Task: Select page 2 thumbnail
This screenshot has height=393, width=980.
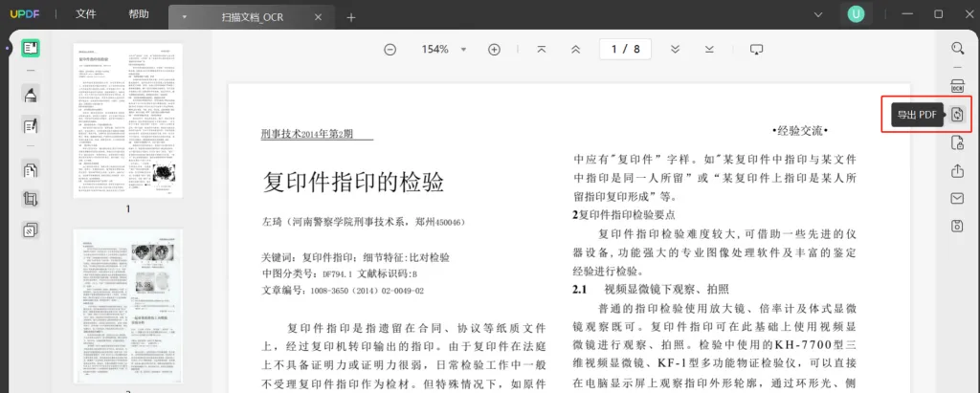Action: [x=128, y=306]
